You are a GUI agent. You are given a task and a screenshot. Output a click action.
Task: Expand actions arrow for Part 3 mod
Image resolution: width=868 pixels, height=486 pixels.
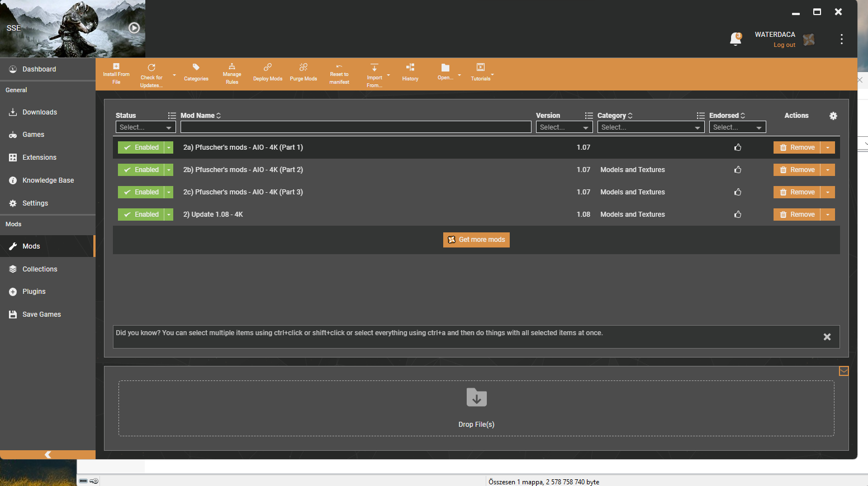(x=828, y=192)
